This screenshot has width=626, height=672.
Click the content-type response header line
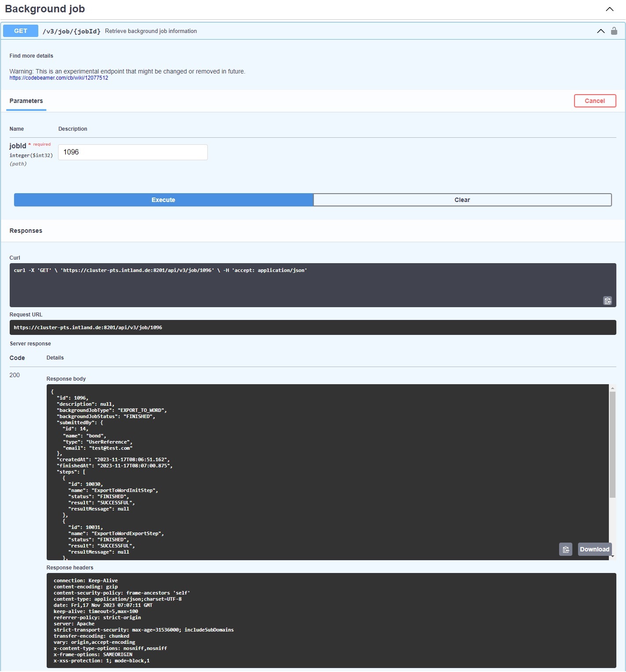coord(118,599)
